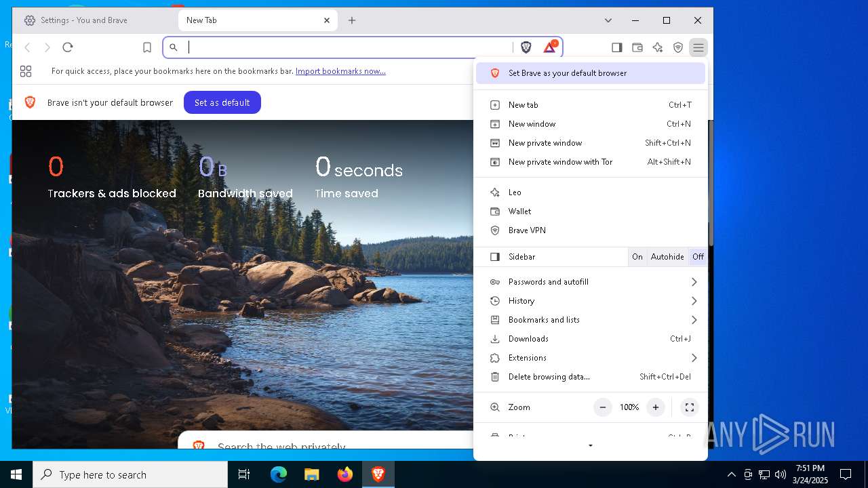This screenshot has width=868, height=488.
Task: Set Sidebar to Off
Action: click(x=698, y=257)
